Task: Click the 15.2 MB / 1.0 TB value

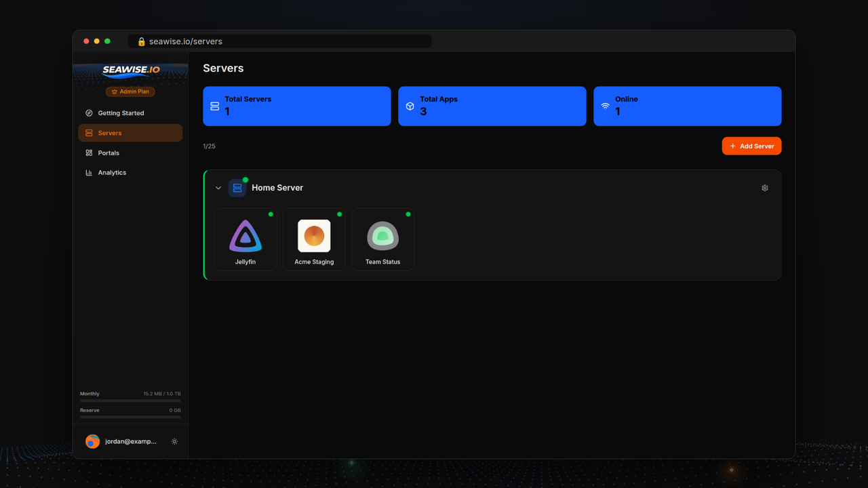Action: pos(162,394)
